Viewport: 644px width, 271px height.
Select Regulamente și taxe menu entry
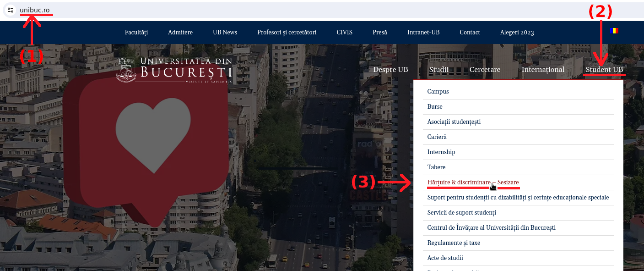[x=454, y=243]
